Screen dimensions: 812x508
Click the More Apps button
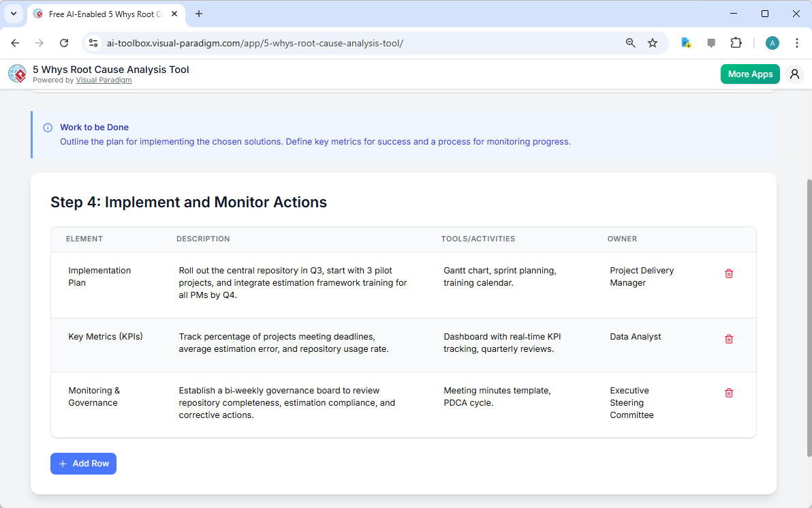(x=750, y=74)
